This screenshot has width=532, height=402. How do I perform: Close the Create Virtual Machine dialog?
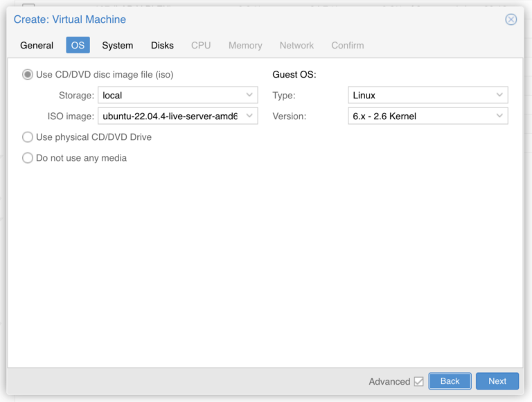click(511, 19)
